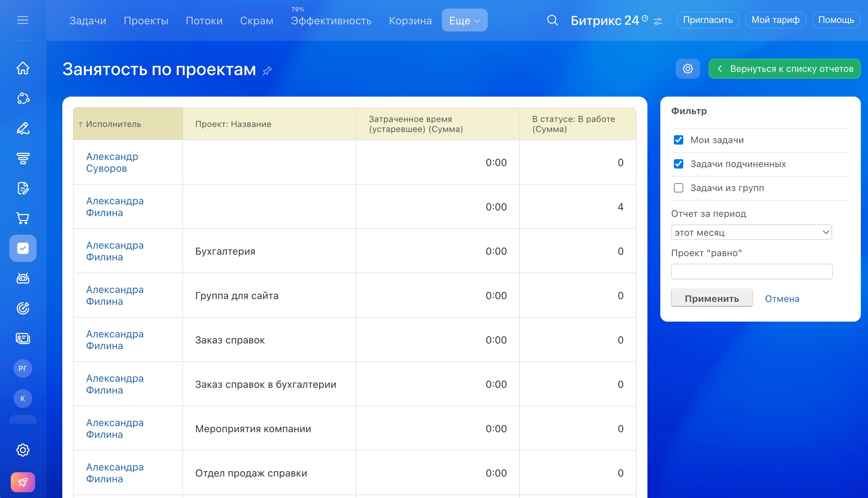Click sort arrow in Исполнитель header
Viewport: 868px width, 498px height.
click(81, 125)
